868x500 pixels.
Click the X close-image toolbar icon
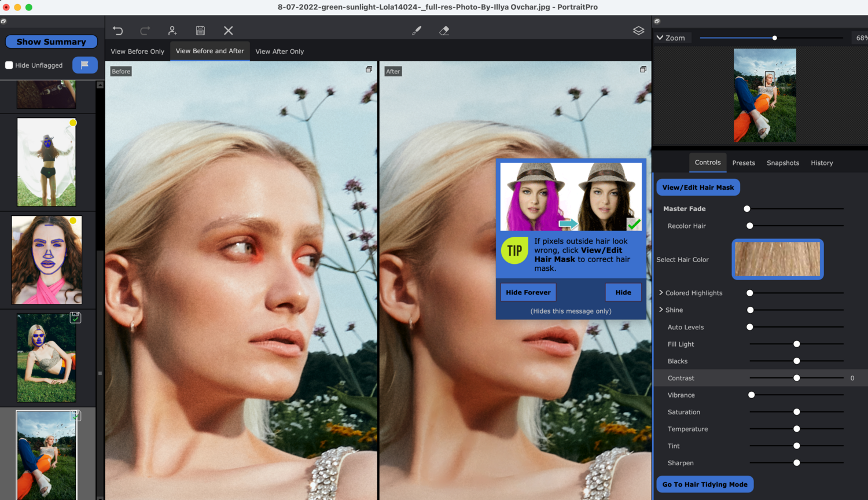pos(229,31)
